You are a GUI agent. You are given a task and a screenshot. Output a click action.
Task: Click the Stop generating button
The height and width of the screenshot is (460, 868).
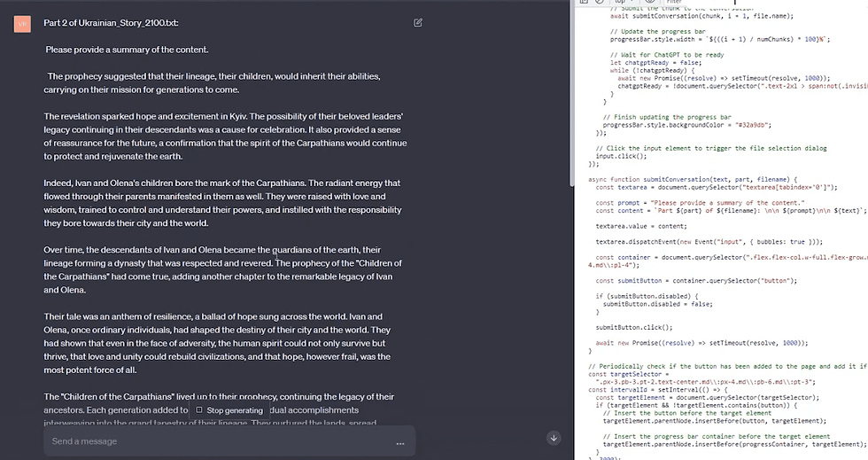[229, 410]
